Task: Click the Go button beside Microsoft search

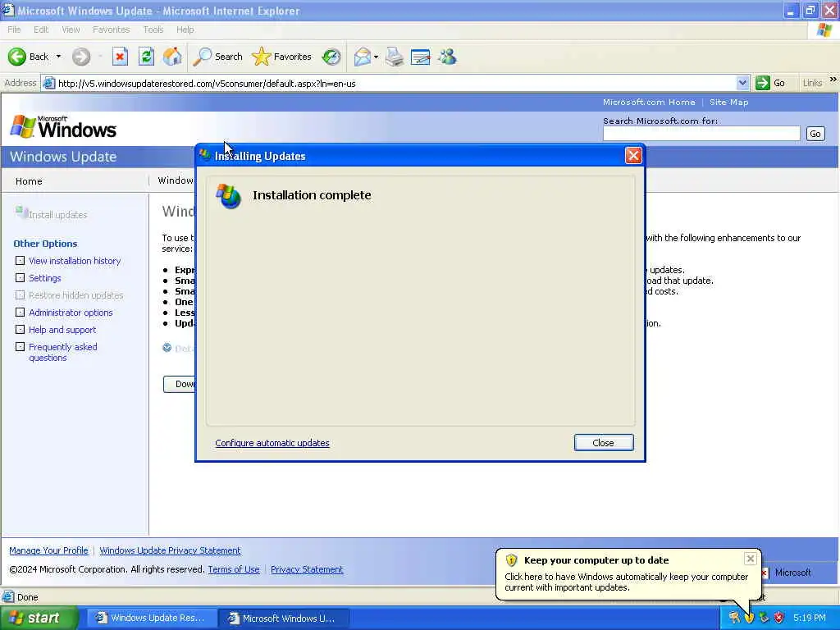Action: 815,134
